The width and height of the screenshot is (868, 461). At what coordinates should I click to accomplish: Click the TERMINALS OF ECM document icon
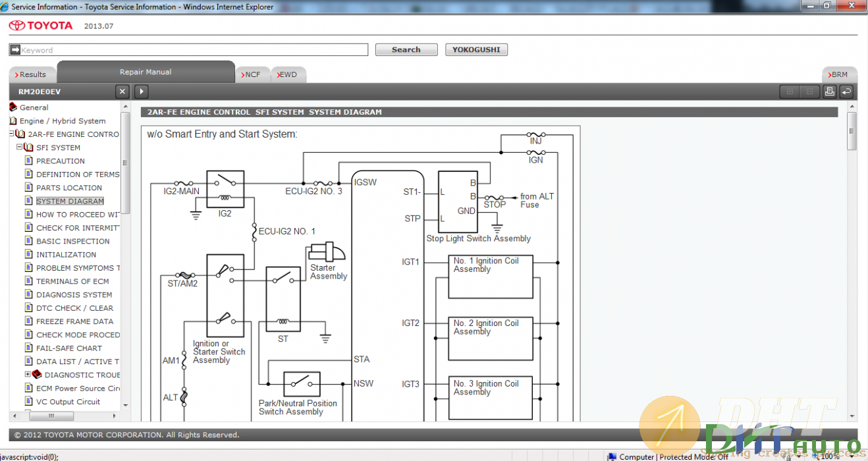click(x=28, y=281)
